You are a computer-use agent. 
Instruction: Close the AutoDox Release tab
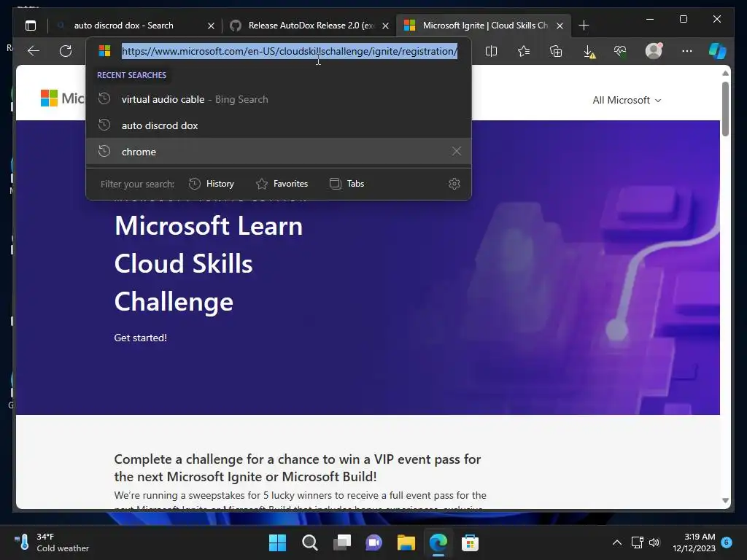click(x=385, y=26)
